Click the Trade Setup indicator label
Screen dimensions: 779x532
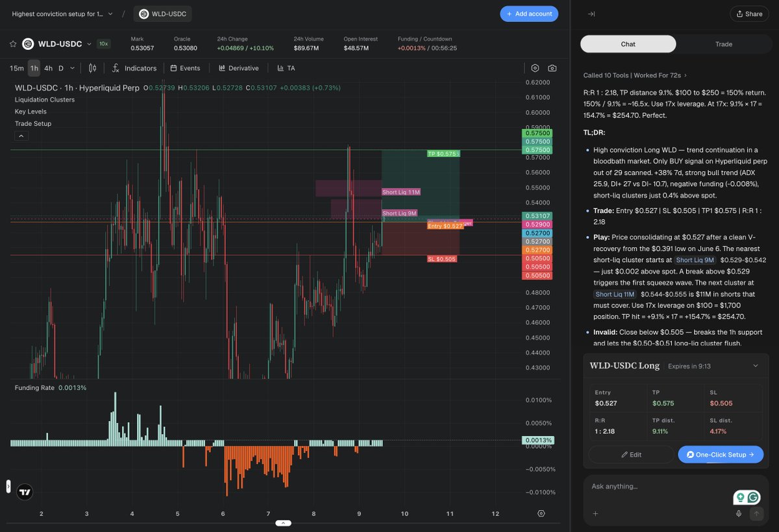(33, 123)
